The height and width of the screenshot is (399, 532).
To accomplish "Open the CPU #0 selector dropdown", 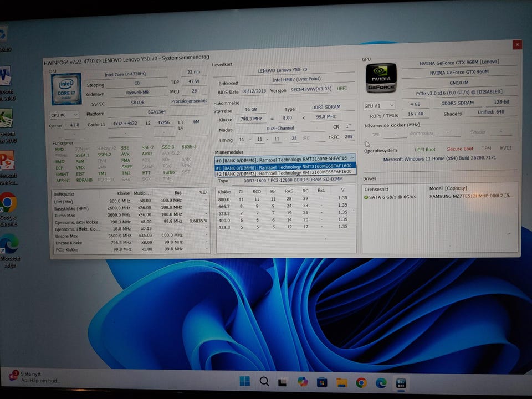I will [64, 115].
